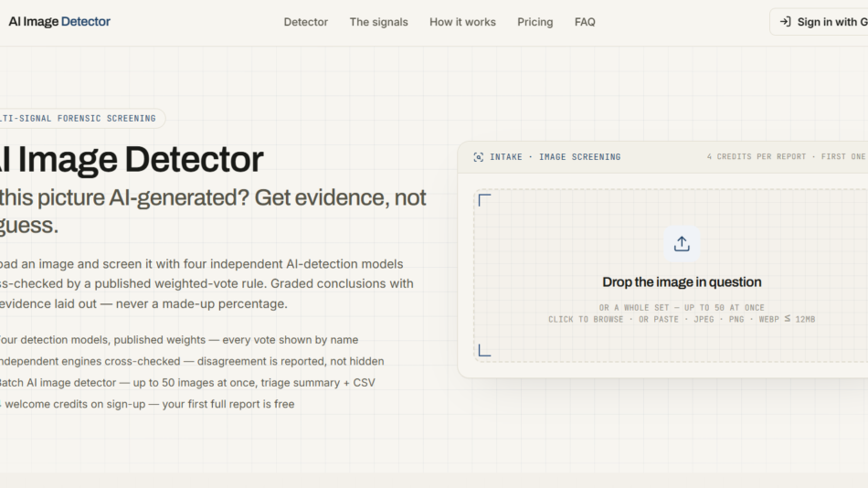868x488 pixels.
Task: Open the AI Image Detector logo home link
Action: [x=59, y=22]
